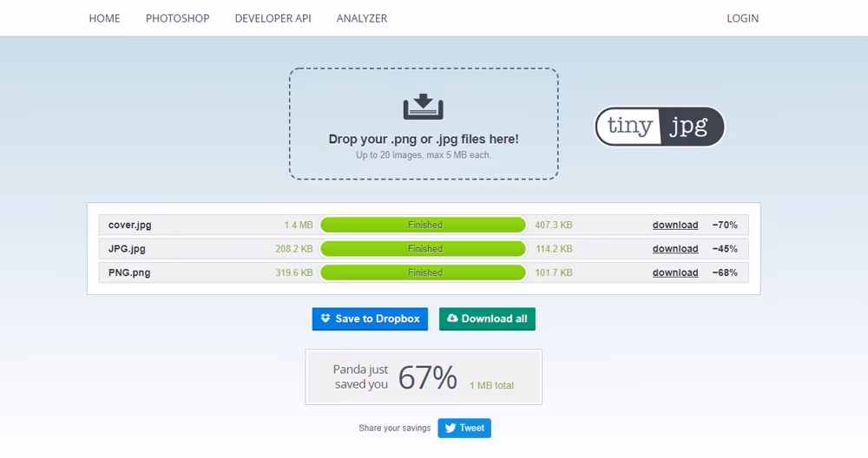Download the compressed cover.jpg file
The width and height of the screenshot is (868, 458).
pyautogui.click(x=674, y=226)
